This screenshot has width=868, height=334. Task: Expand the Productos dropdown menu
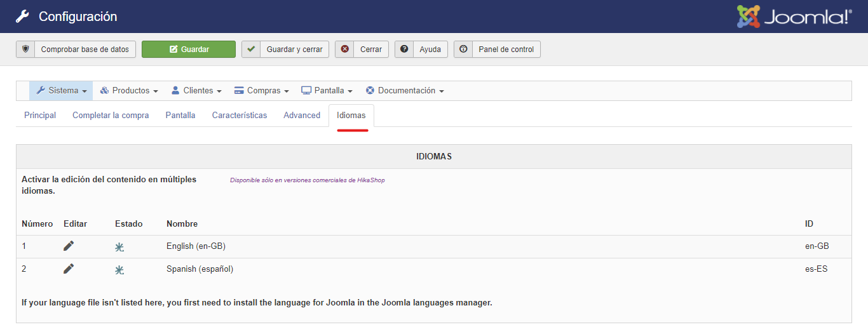(129, 91)
